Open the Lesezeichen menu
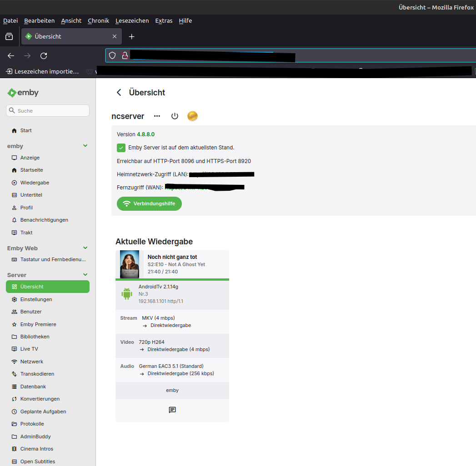476x466 pixels. (132, 20)
